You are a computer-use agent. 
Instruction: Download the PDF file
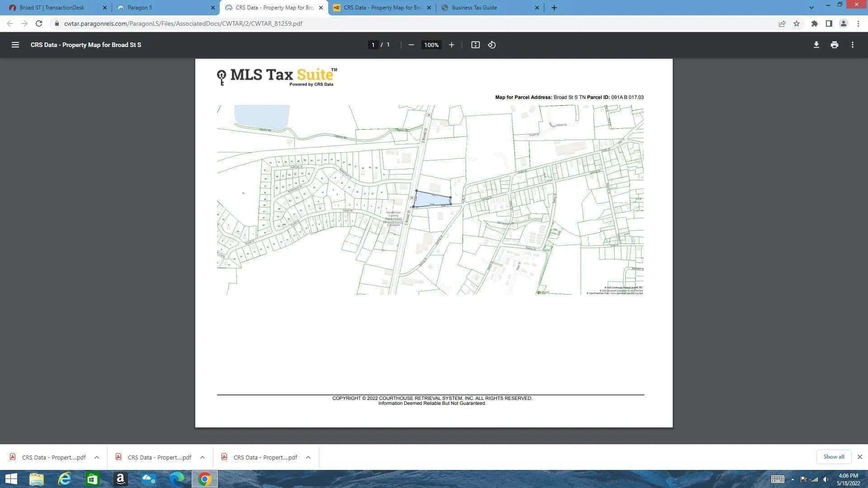pyautogui.click(x=816, y=45)
